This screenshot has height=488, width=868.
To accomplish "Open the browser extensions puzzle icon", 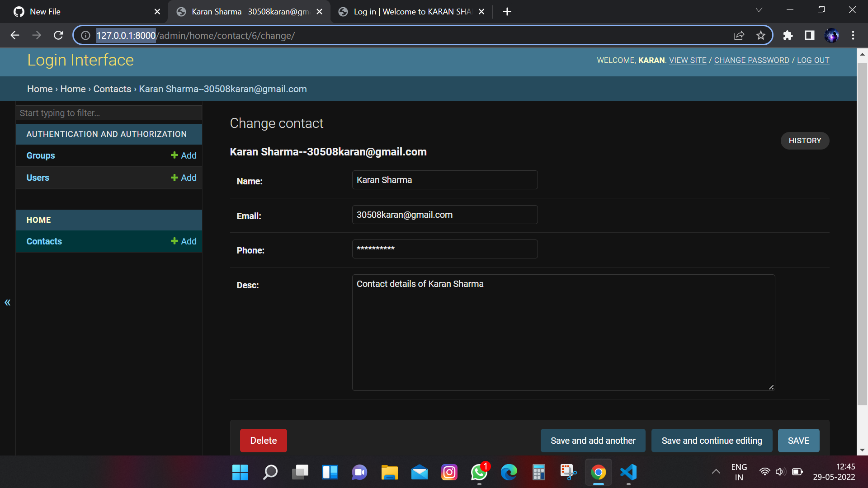I will tap(788, 35).
